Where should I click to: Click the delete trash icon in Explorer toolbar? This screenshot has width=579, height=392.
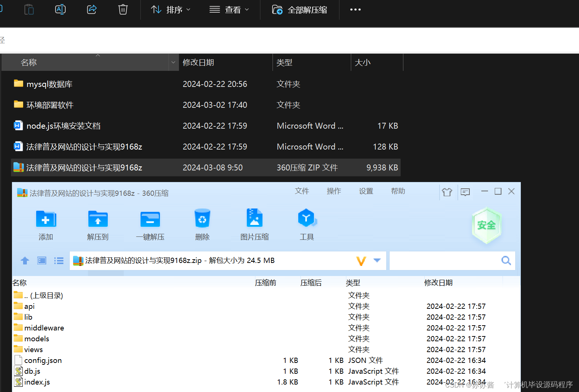pyautogui.click(x=123, y=10)
